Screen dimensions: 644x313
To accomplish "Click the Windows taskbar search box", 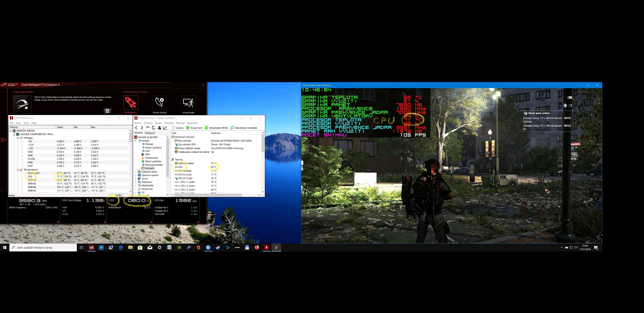I will [43, 248].
